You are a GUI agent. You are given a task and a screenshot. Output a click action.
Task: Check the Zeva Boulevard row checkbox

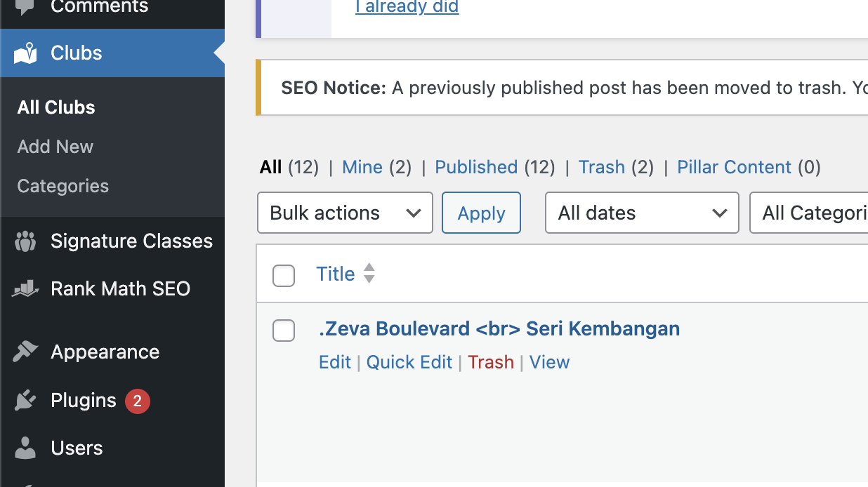(284, 331)
